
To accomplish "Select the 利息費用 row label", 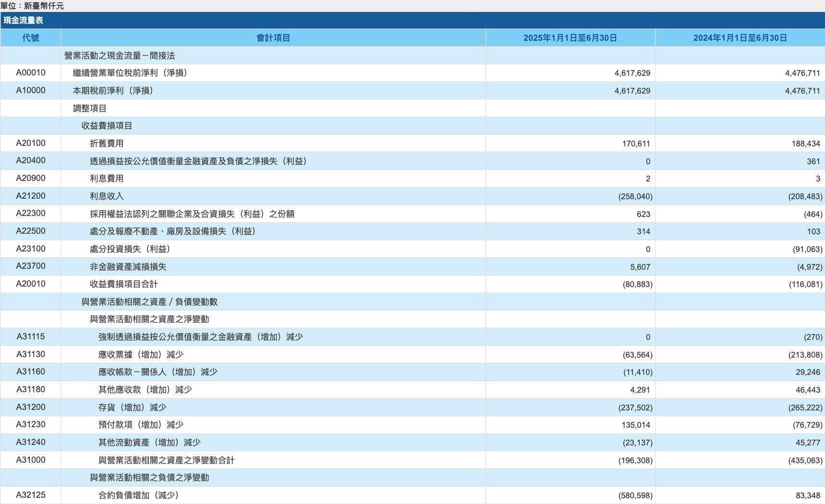I will (x=107, y=179).
